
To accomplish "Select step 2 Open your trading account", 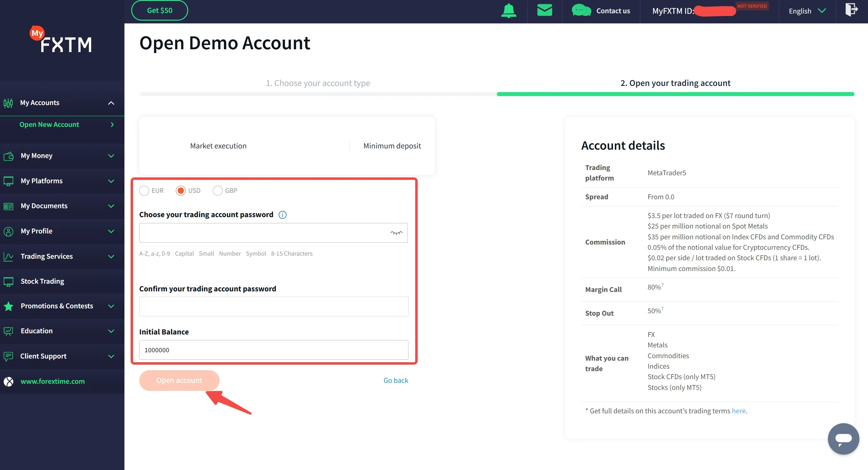I will 675,83.
